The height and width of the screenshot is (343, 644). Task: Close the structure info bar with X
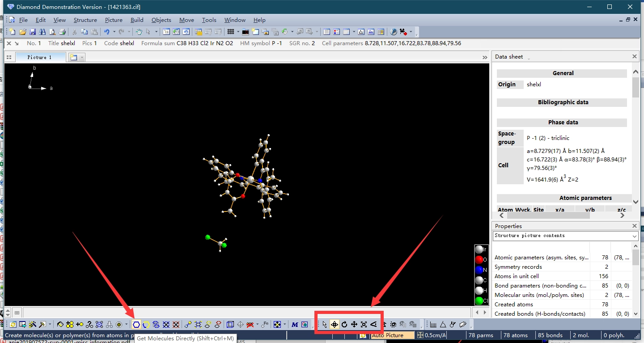pyautogui.click(x=8, y=43)
